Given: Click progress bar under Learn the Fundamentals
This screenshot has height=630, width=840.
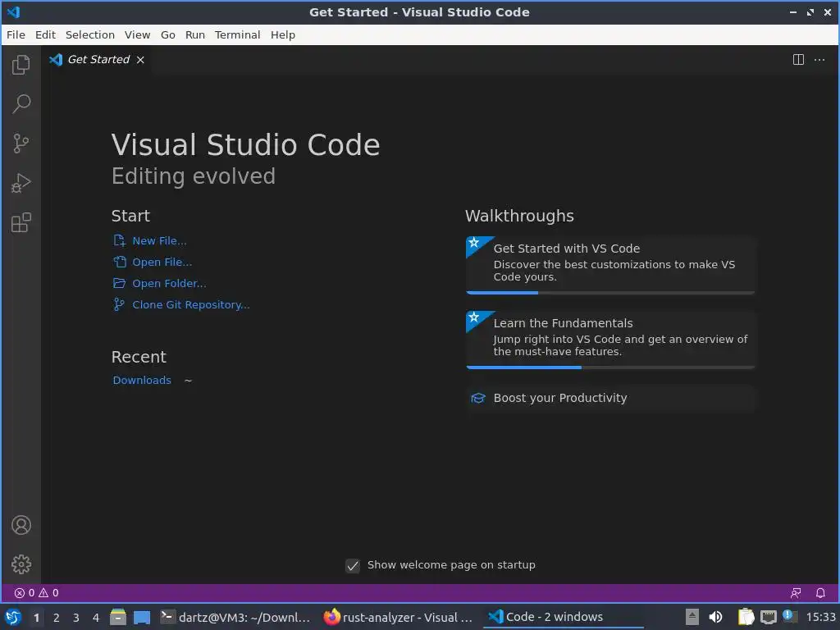Looking at the screenshot, I should [x=610, y=367].
